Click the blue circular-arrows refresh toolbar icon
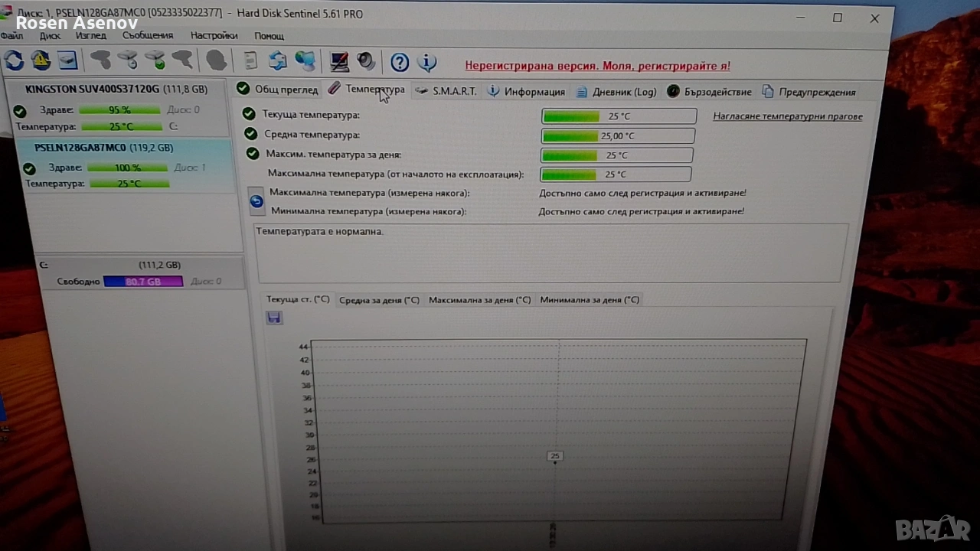This screenshot has width=980, height=551. click(x=14, y=60)
